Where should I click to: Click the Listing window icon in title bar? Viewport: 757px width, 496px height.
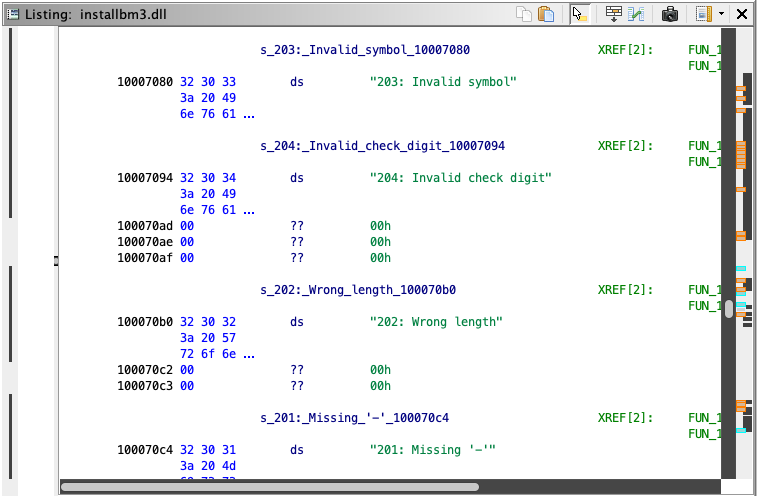click(13, 14)
